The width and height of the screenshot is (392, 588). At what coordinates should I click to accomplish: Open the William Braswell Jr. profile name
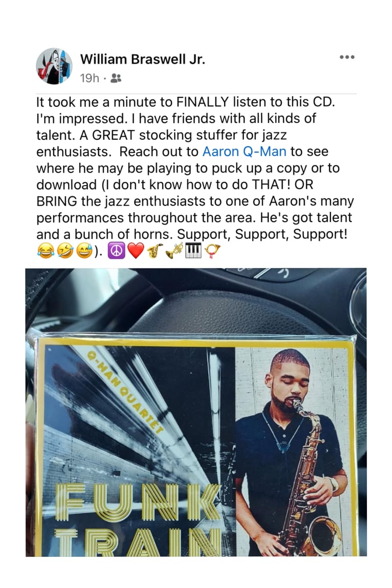(142, 59)
